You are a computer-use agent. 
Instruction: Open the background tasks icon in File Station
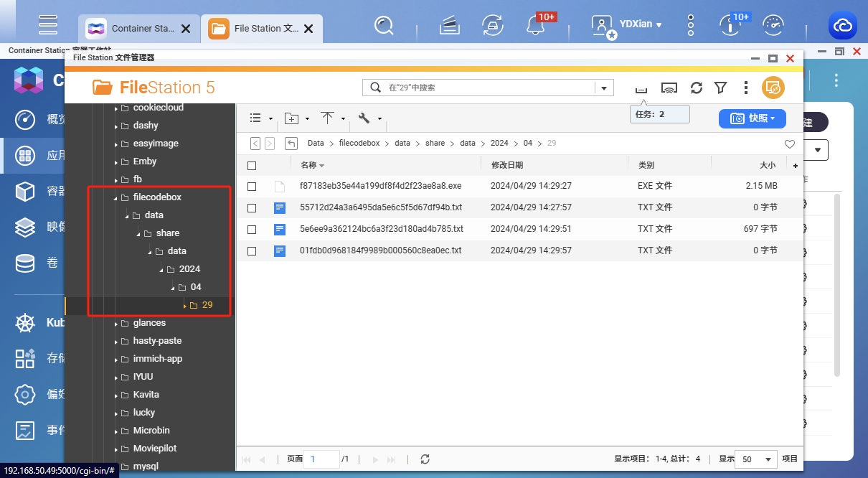[641, 88]
